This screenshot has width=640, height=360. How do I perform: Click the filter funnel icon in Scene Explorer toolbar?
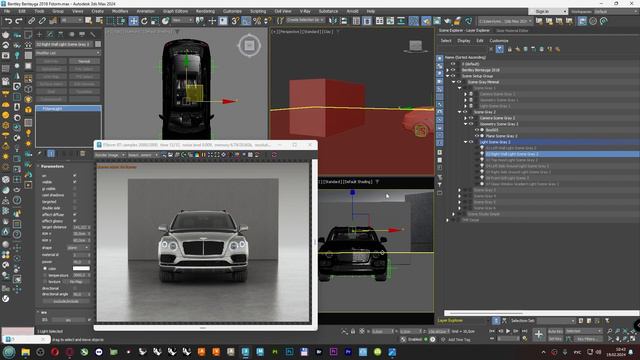click(500, 49)
